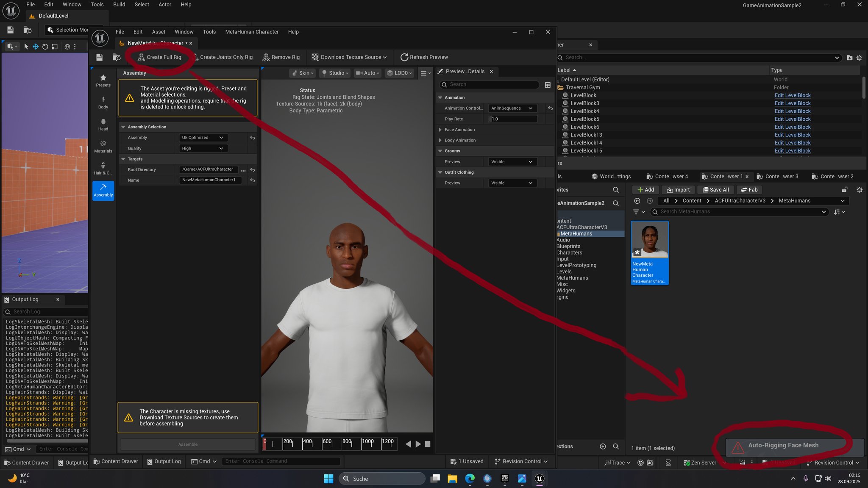This screenshot has height=488, width=868.
Task: Collapse Targets section
Action: click(123, 159)
